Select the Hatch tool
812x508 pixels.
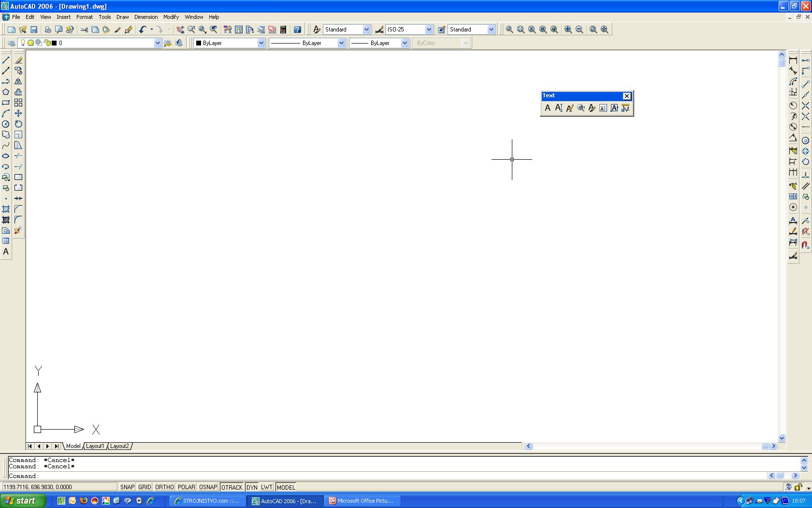click(x=6, y=209)
